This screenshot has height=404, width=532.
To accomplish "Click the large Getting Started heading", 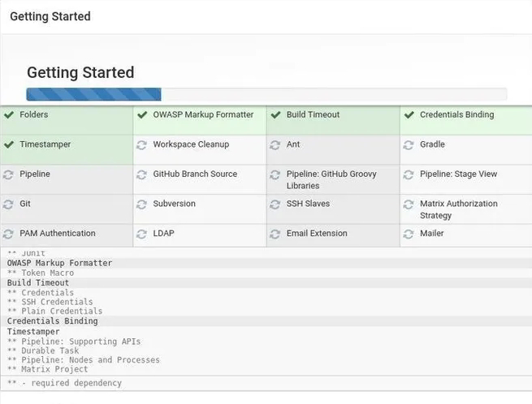I will (80, 72).
